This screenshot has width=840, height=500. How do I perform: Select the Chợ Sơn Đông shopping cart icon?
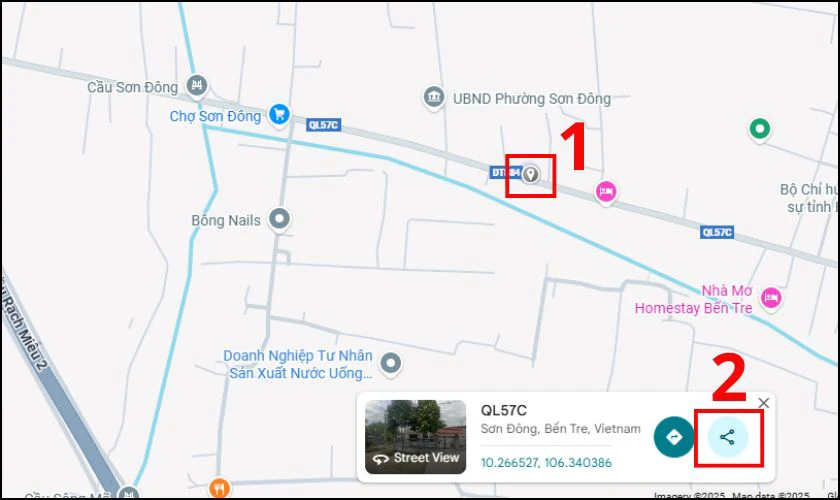coord(279,114)
